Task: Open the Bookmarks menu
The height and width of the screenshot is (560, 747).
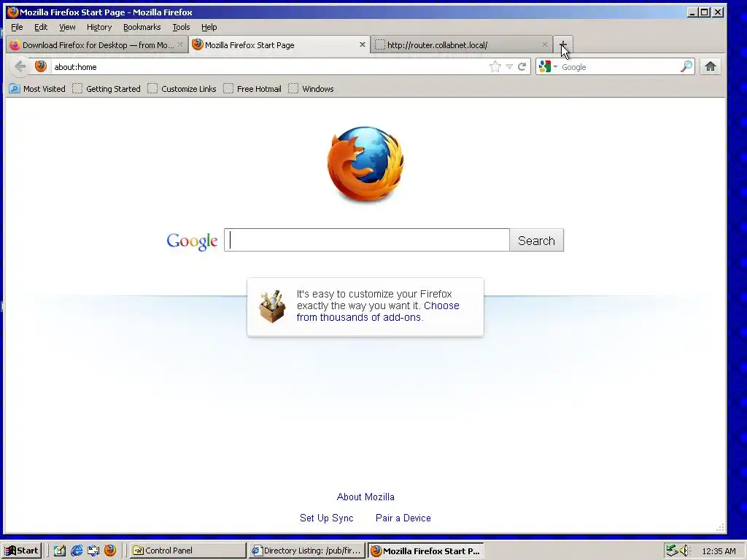Action: 142,27
